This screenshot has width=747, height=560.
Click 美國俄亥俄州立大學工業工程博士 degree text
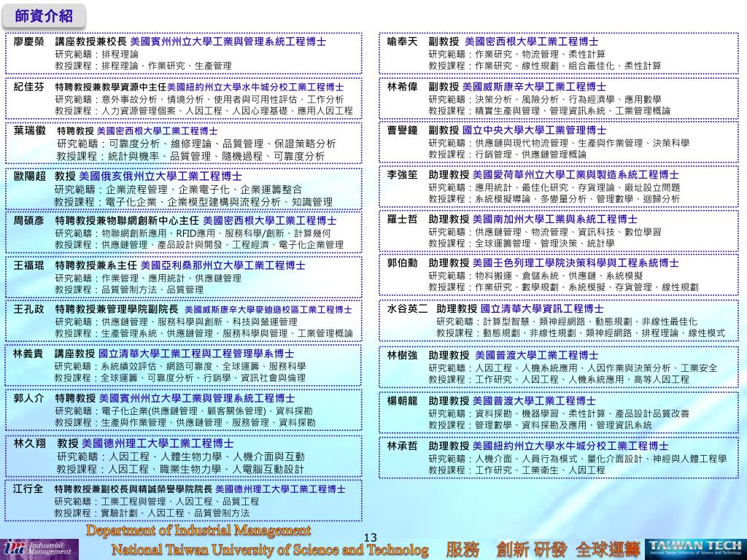click(x=160, y=176)
